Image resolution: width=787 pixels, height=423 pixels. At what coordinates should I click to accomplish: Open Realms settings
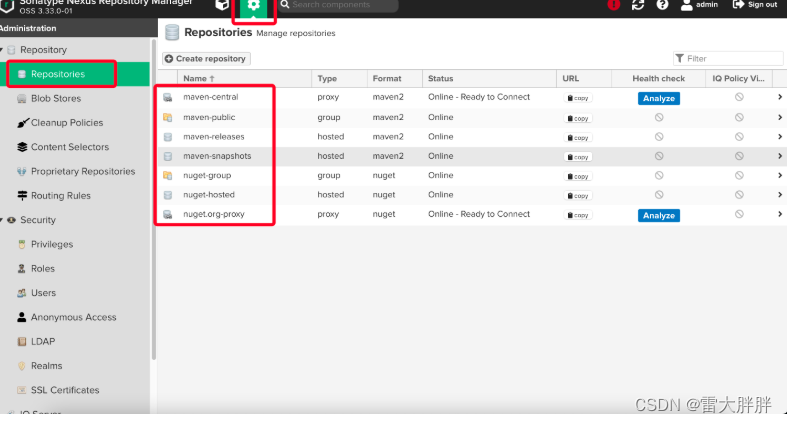[x=46, y=366]
